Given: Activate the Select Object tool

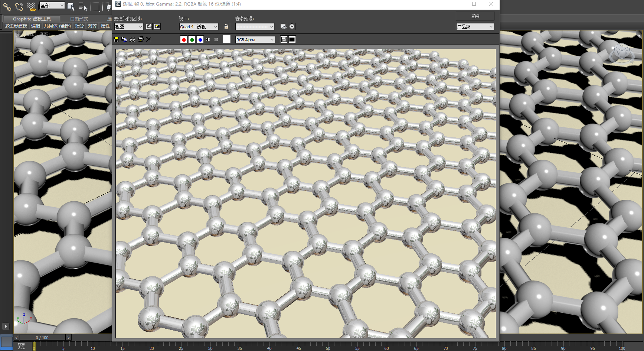Looking at the screenshot, I should [x=71, y=6].
